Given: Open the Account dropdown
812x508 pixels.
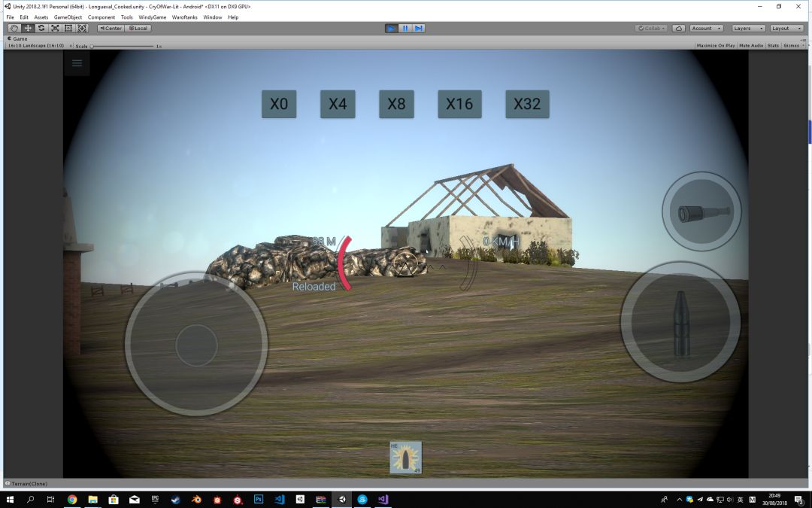Looking at the screenshot, I should coord(706,28).
